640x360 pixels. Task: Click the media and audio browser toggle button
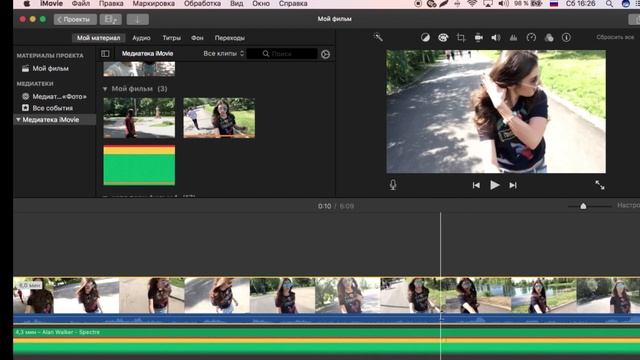(111, 19)
